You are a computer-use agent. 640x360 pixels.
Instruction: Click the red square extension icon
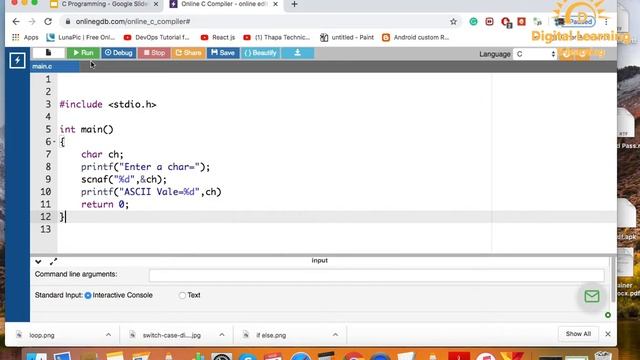(521, 21)
